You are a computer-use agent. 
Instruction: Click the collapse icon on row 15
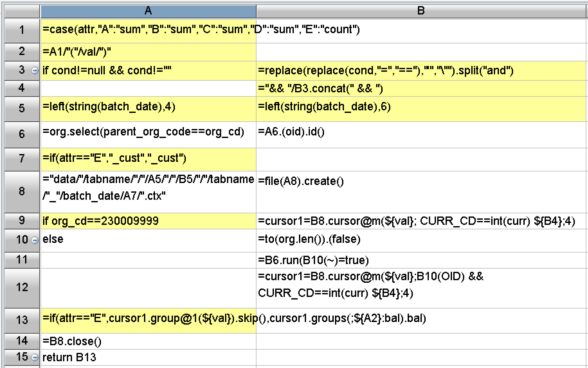(x=35, y=357)
